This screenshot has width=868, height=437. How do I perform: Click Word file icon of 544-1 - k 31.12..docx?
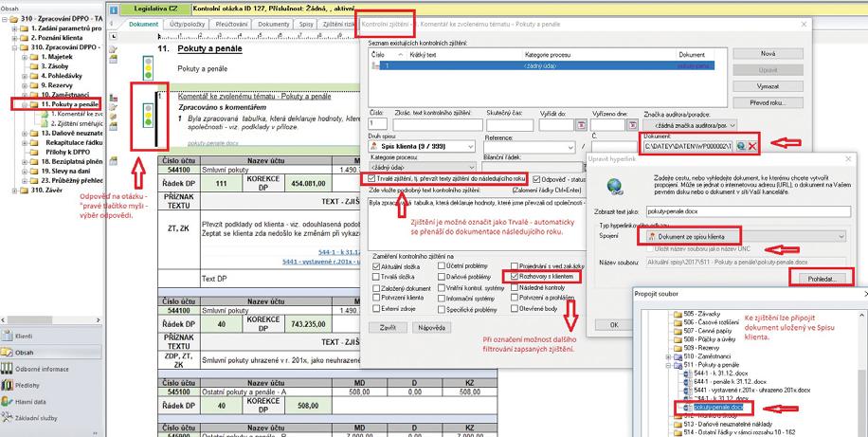[686, 373]
